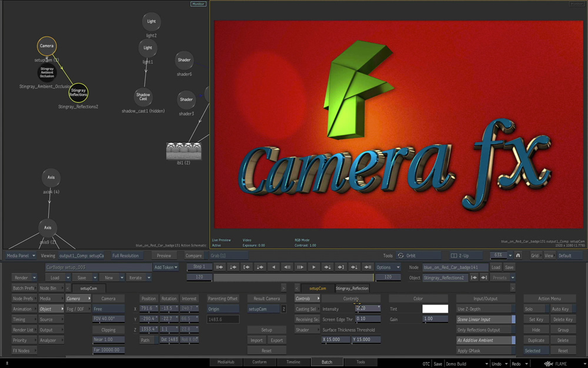Toggle the camera Path button
The height and width of the screenshot is (368, 588).
click(x=149, y=340)
